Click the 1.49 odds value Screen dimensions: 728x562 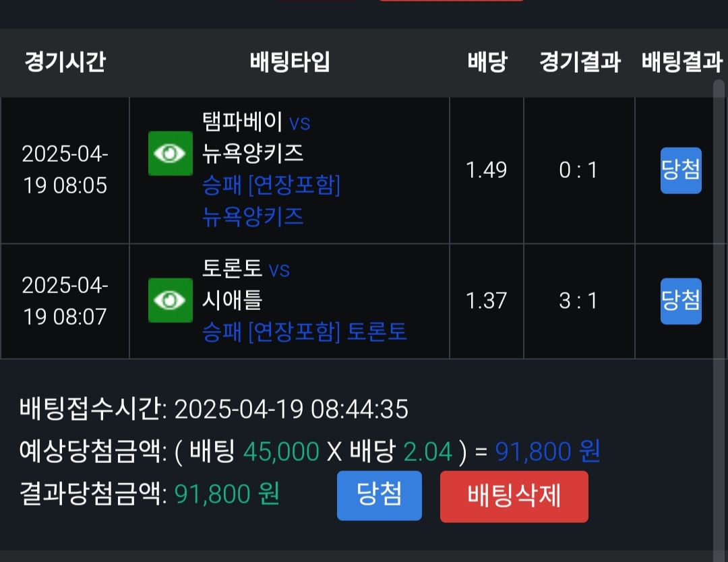tap(487, 170)
